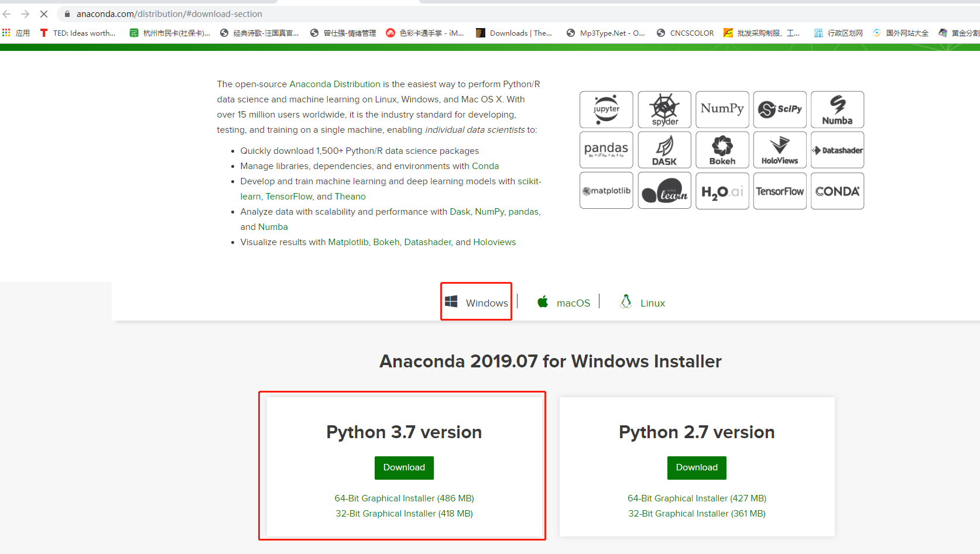Click the NumPy text link in the list
This screenshot has height=554, width=980.
click(x=489, y=212)
